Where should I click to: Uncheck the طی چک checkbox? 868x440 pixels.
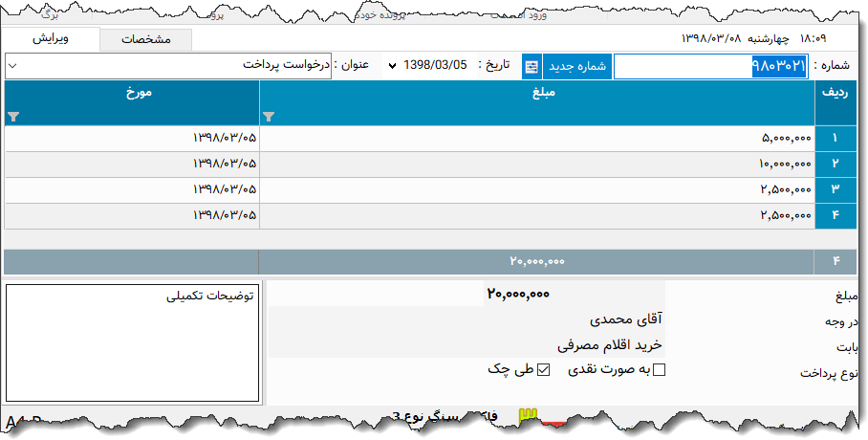click(544, 370)
